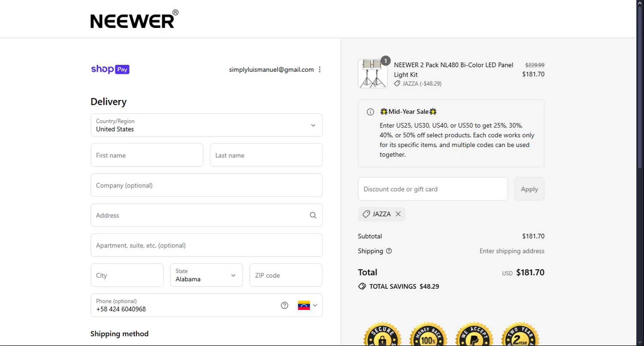Click the ZIP code field
The width and height of the screenshot is (644, 346).
[286, 275]
